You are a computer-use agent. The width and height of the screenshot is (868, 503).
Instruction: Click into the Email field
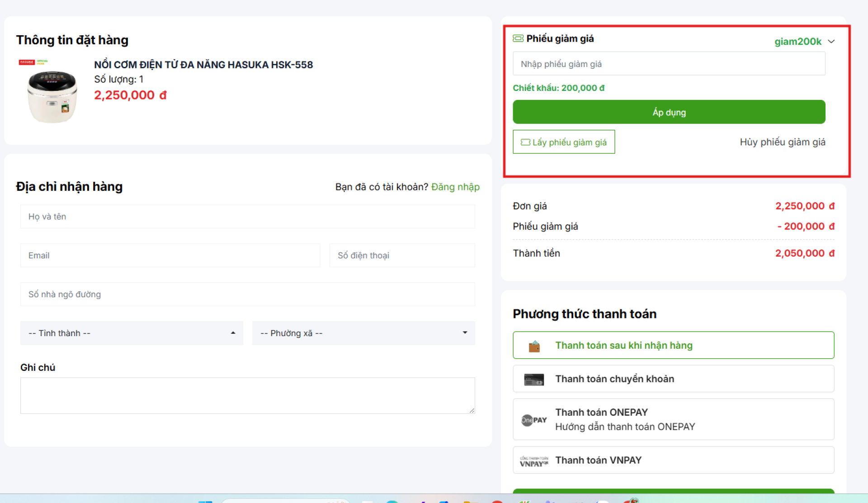tap(170, 256)
